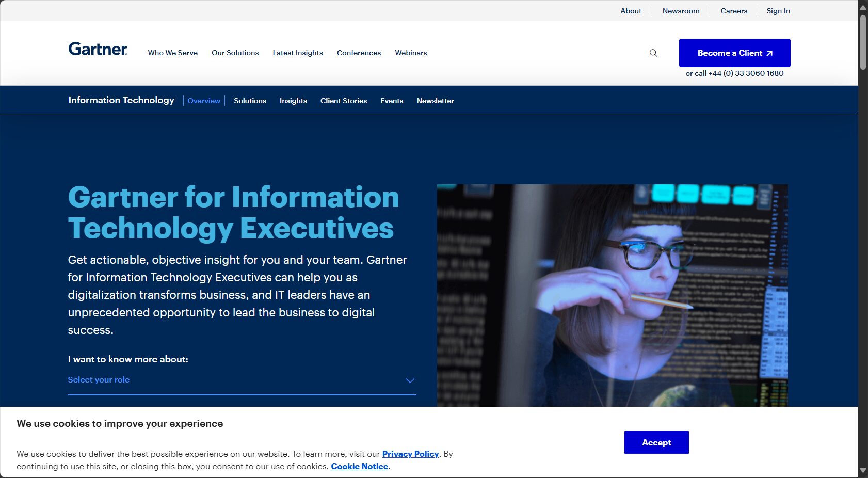Click the Become a Client button

(x=734, y=53)
